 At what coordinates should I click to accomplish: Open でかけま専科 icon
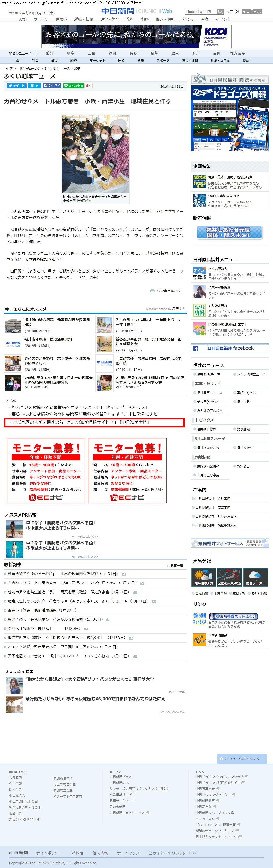[x=200, y=311]
